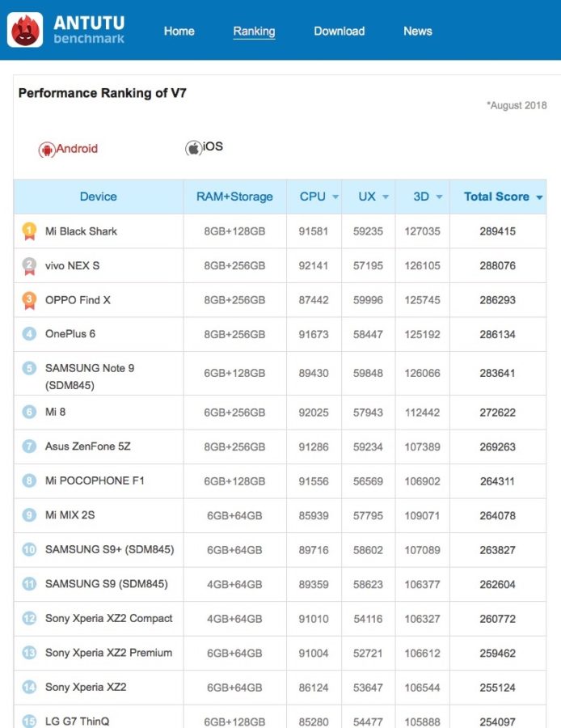The image size is (561, 728).
Task: Click total score 272622 for Mi 8
Action: point(497,413)
